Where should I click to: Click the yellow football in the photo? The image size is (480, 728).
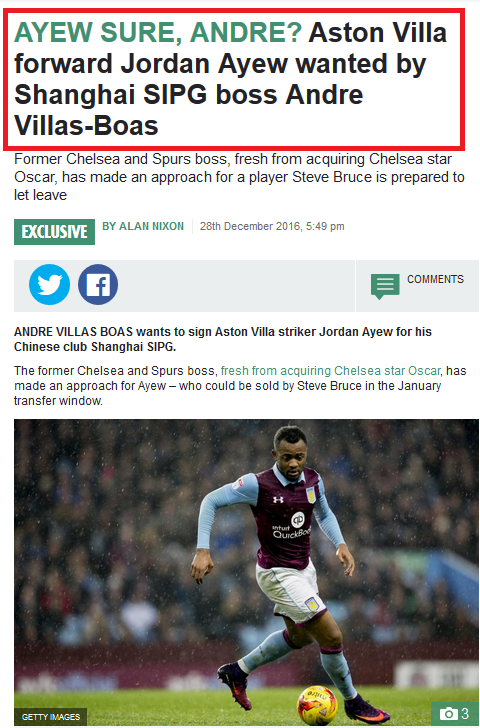(x=317, y=705)
